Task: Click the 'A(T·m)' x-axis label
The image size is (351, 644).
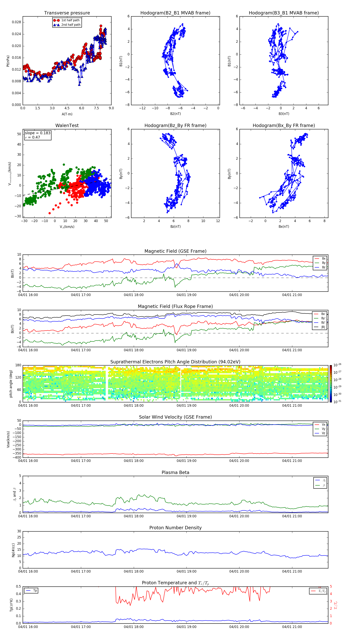Action: coord(67,114)
